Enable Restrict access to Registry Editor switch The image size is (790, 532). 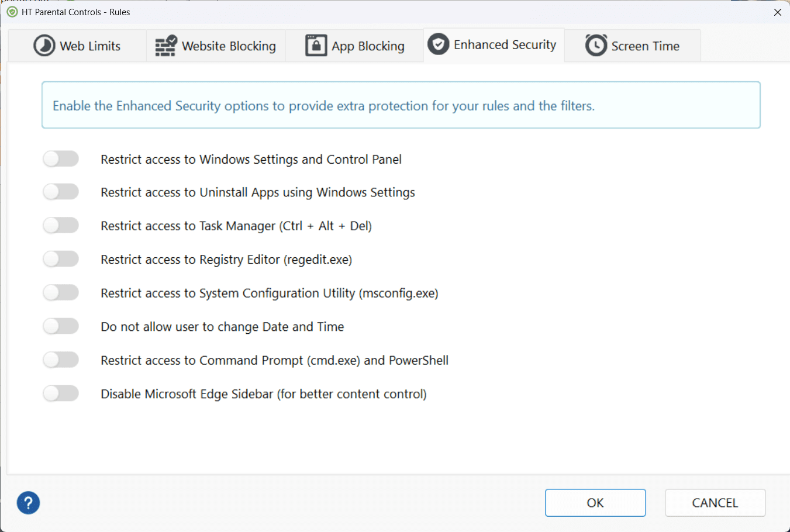coord(61,259)
